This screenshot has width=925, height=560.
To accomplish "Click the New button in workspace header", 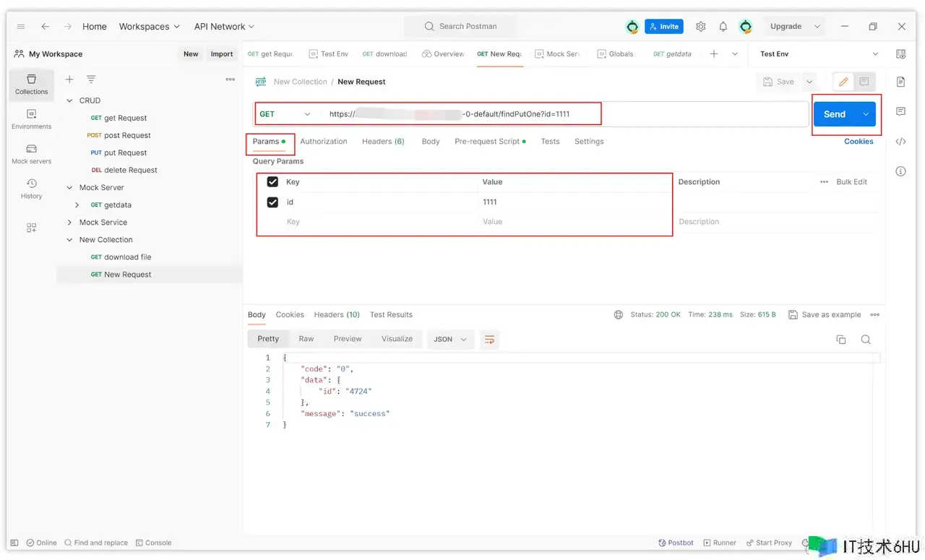I will click(191, 54).
